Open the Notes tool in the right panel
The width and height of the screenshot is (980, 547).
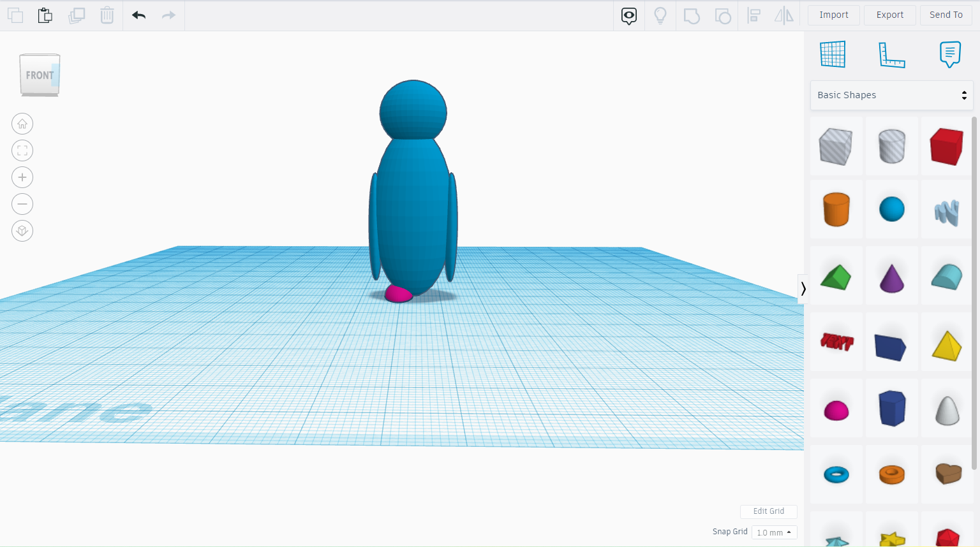click(x=950, y=54)
